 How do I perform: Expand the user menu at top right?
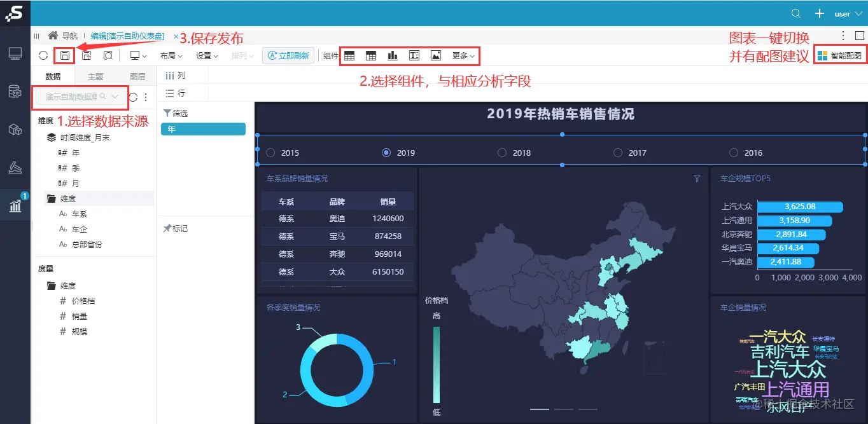tap(848, 13)
